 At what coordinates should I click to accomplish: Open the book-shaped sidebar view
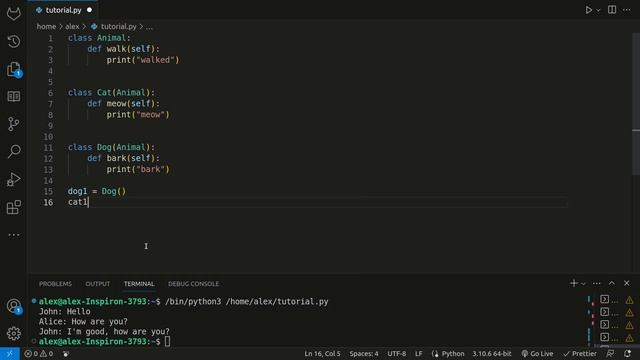[13, 96]
